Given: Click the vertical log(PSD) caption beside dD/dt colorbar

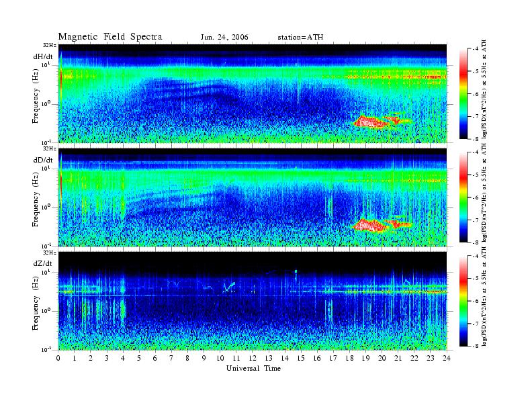Looking at the screenshot, I should pos(484,193).
